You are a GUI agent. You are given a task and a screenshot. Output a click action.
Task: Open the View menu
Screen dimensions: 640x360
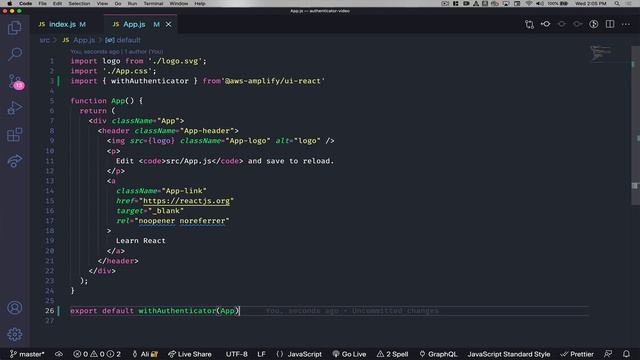pyautogui.click(x=102, y=3)
